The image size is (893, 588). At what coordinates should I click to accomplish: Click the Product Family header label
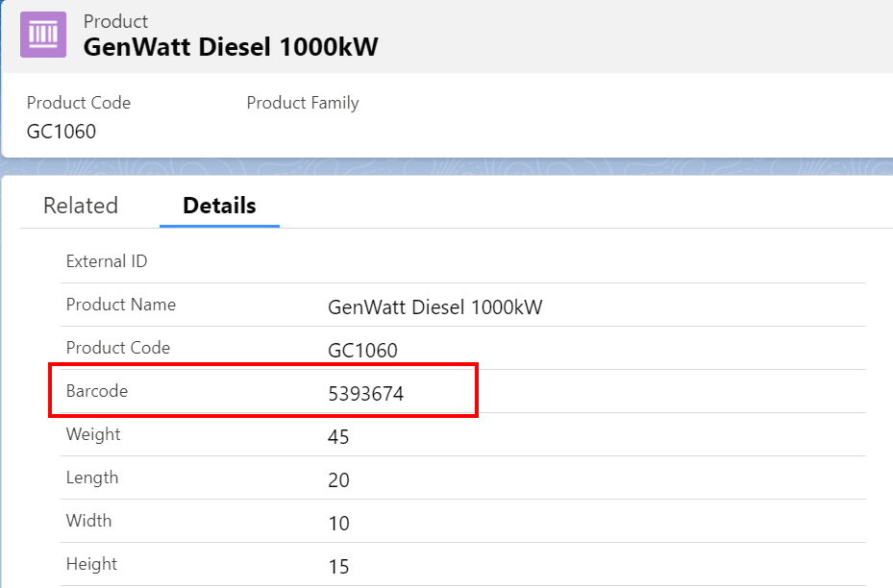click(303, 103)
